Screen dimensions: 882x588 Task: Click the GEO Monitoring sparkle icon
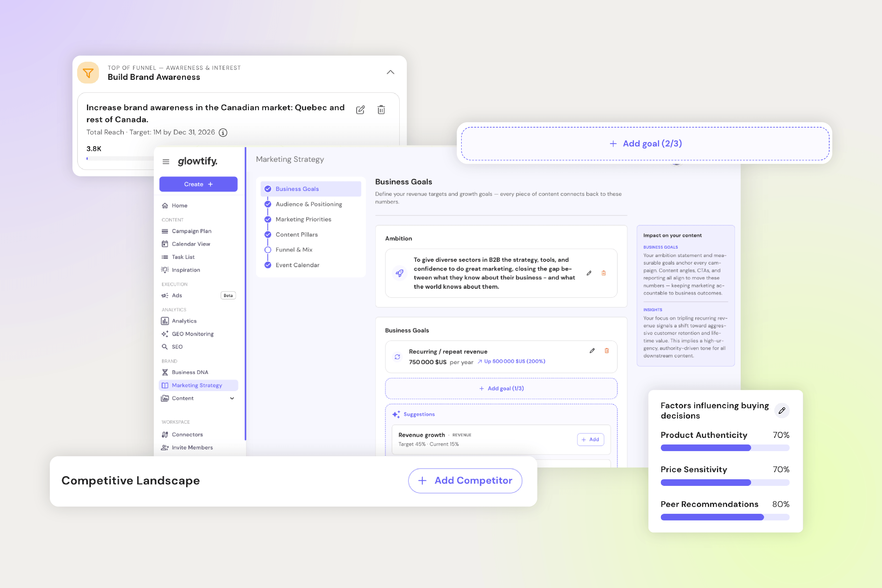(165, 334)
